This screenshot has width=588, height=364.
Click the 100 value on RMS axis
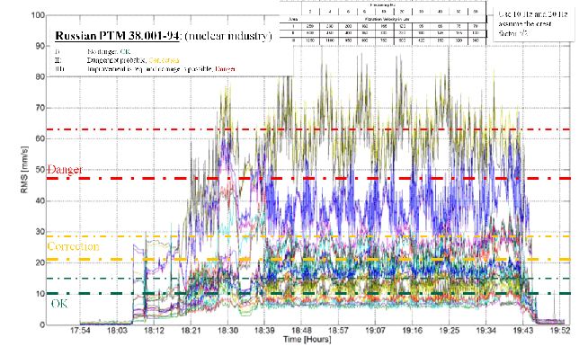coord(37,16)
